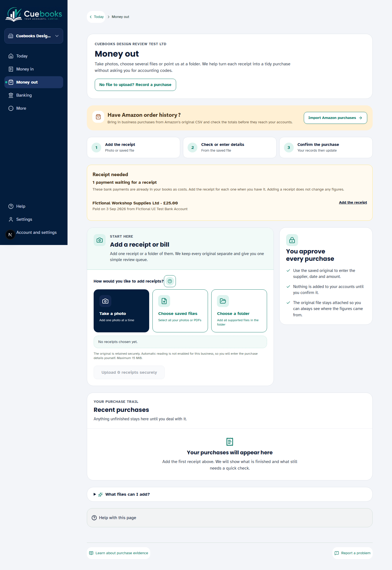The width and height of the screenshot is (392, 570).
Task: Click the More sidebar item
Action: click(x=34, y=108)
